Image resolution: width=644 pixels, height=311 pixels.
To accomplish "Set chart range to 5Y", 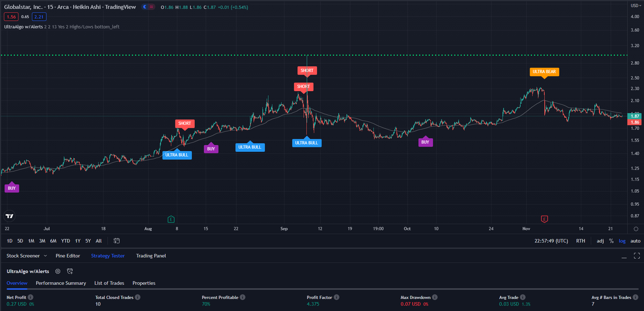I will (x=88, y=241).
